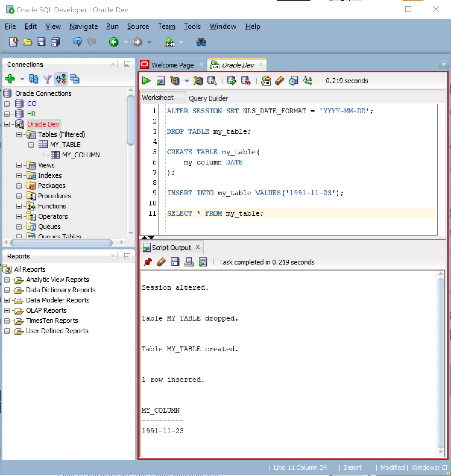
Task: Collapse the Oracle Dev connection node
Action: [x=7, y=124]
